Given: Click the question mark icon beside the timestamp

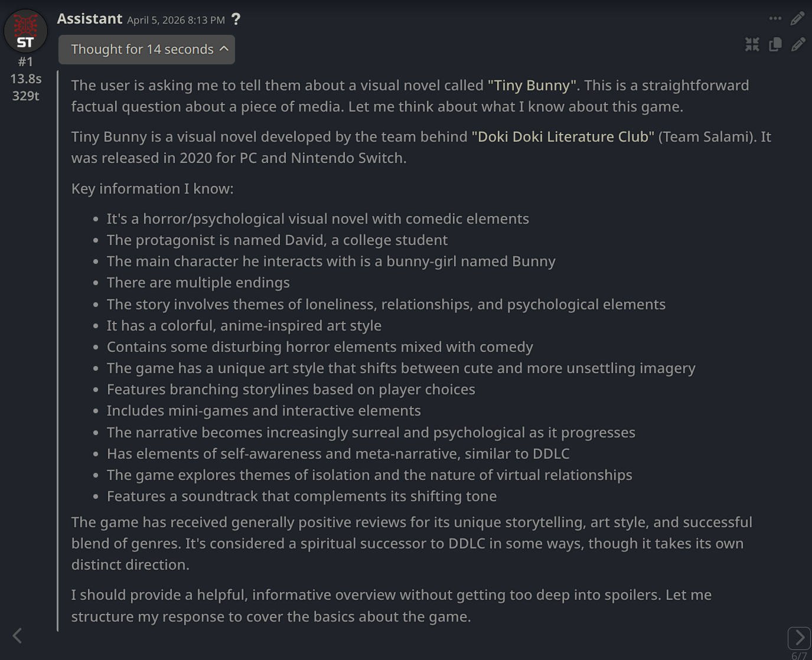Looking at the screenshot, I should (236, 19).
